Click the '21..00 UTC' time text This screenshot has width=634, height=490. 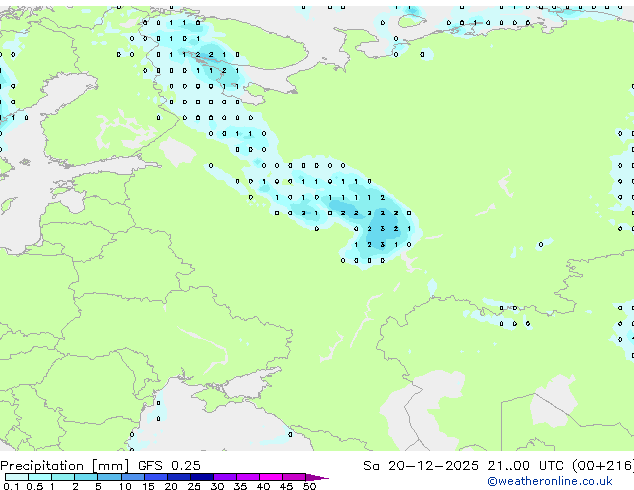[x=525, y=466]
